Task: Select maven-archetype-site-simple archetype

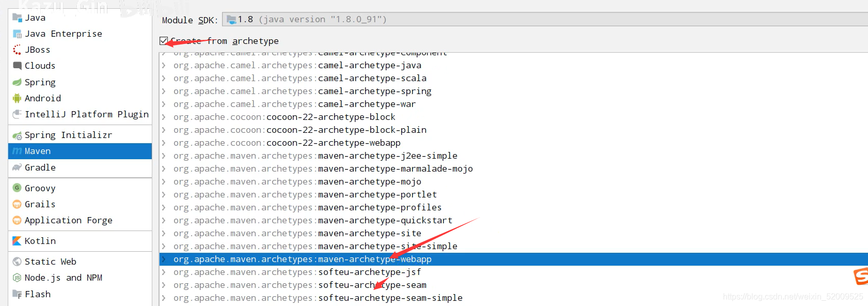Action: (315, 246)
